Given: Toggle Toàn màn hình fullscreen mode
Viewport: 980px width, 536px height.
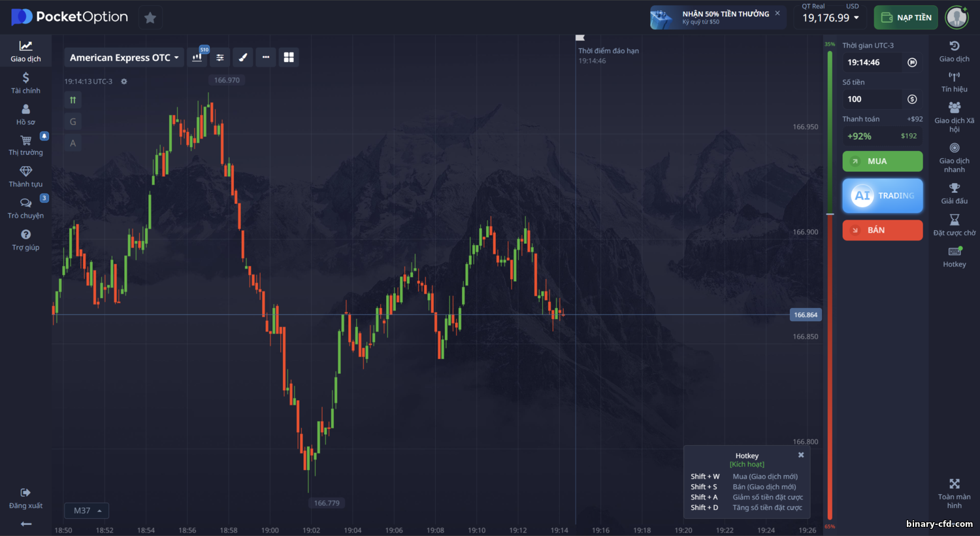Looking at the screenshot, I should 955,494.
